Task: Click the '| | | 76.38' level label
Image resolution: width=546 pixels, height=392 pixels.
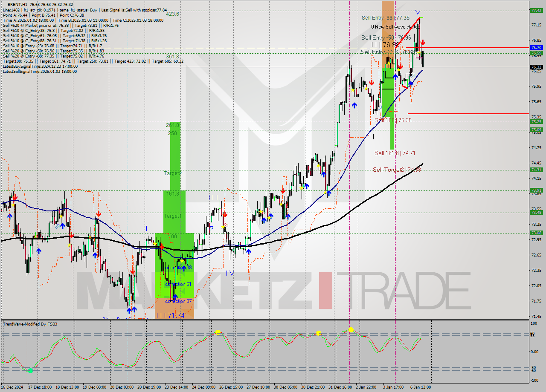Action: (385, 45)
